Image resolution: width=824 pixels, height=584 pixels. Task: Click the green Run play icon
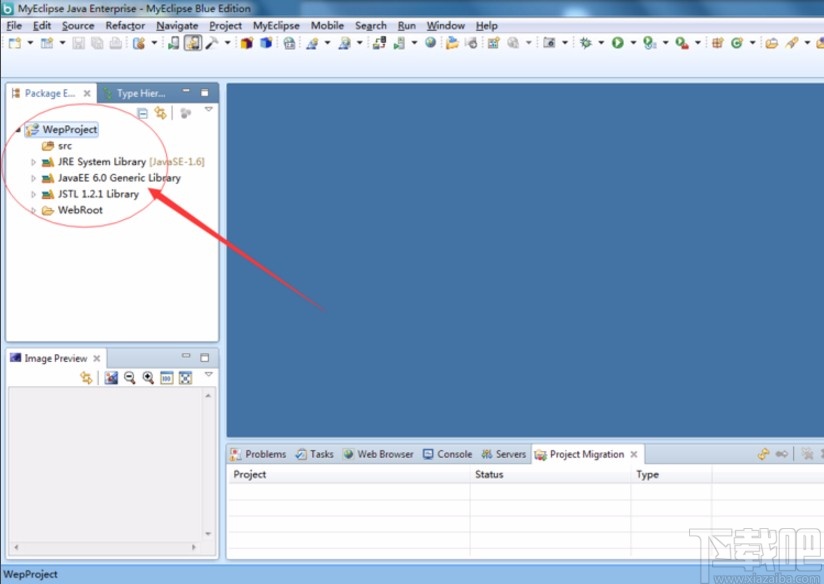(617, 43)
